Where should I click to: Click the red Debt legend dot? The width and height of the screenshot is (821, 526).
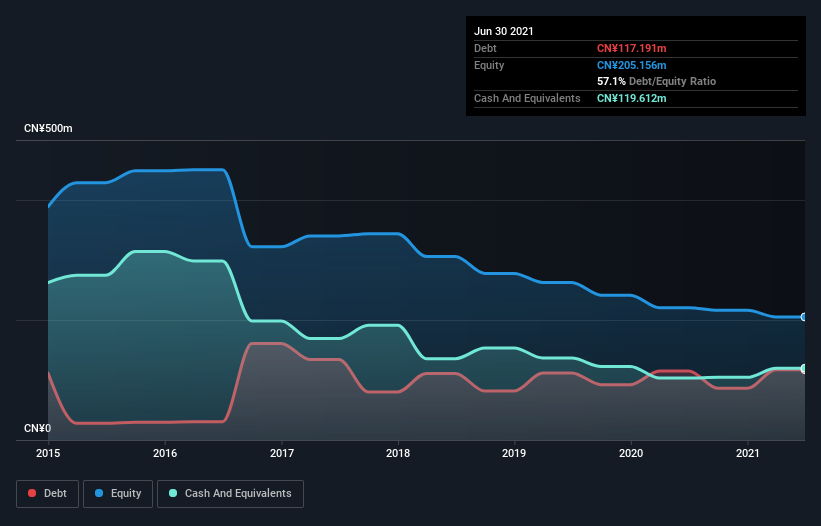click(32, 493)
